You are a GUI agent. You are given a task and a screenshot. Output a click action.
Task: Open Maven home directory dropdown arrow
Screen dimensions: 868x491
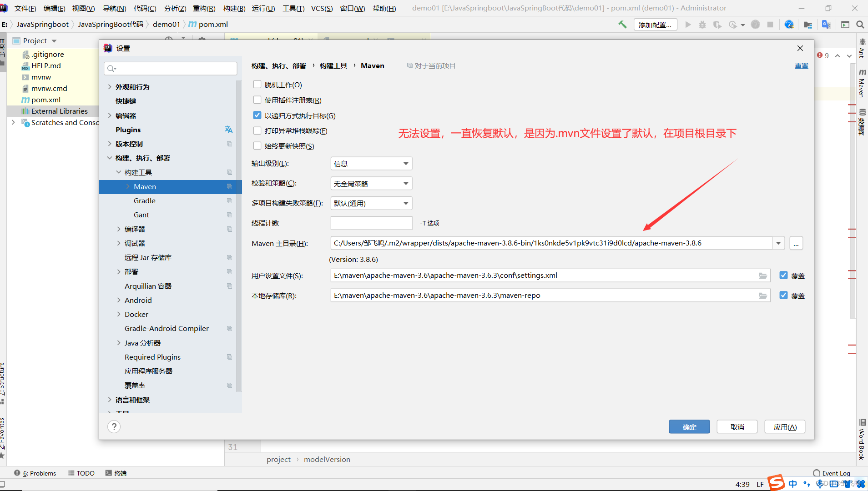pos(778,243)
